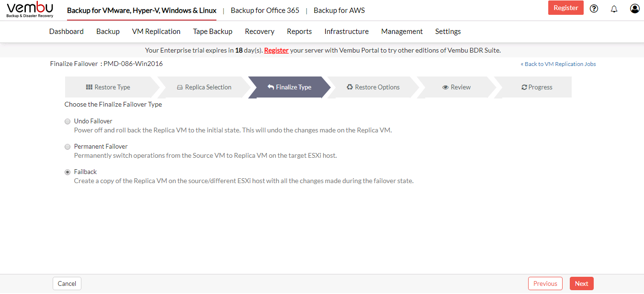Click the 'Finalize Failover : PMD-086-Win2016' heading
644x294 pixels.
tap(106, 64)
